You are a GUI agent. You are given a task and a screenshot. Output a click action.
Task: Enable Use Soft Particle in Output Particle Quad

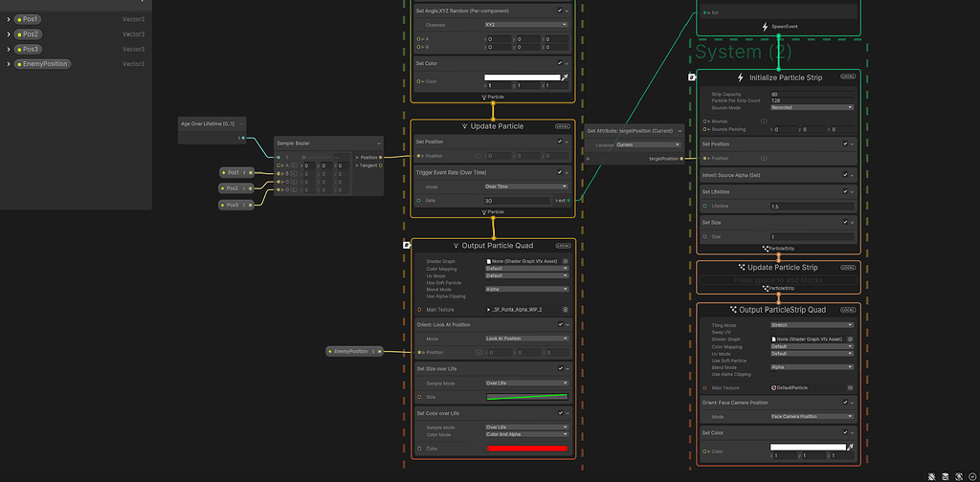(487, 283)
